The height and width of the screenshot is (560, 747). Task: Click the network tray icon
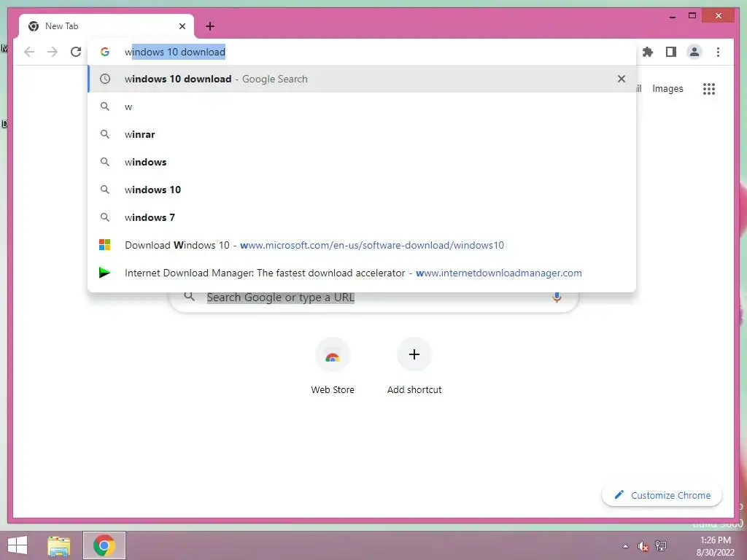pos(661,546)
